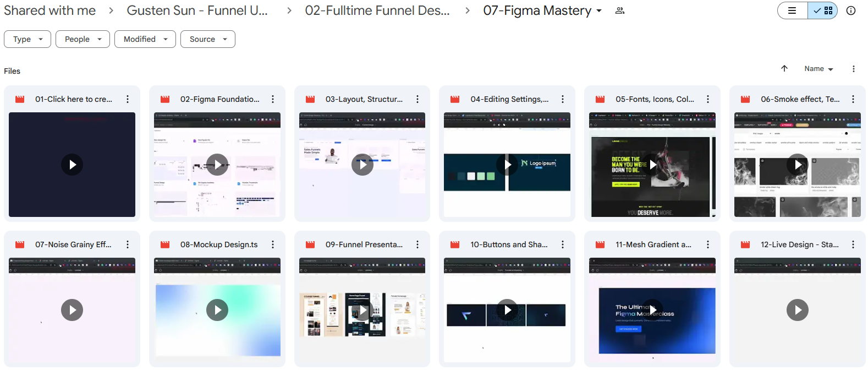This screenshot has height=370, width=868.
Task: Open more actions for 02-Figma Foundatio...
Action: tap(273, 99)
